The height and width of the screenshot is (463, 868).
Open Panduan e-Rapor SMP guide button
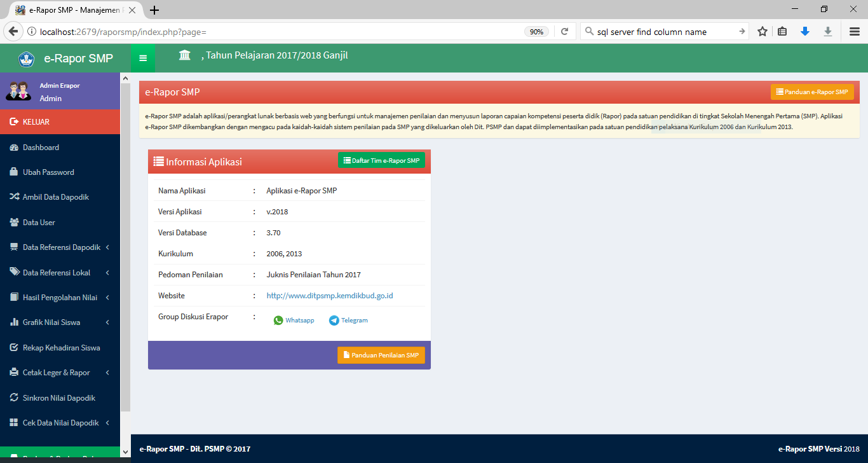[812, 92]
